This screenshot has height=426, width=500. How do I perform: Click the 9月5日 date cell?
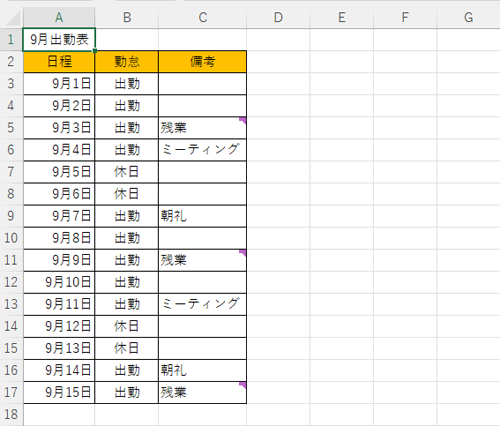(59, 172)
